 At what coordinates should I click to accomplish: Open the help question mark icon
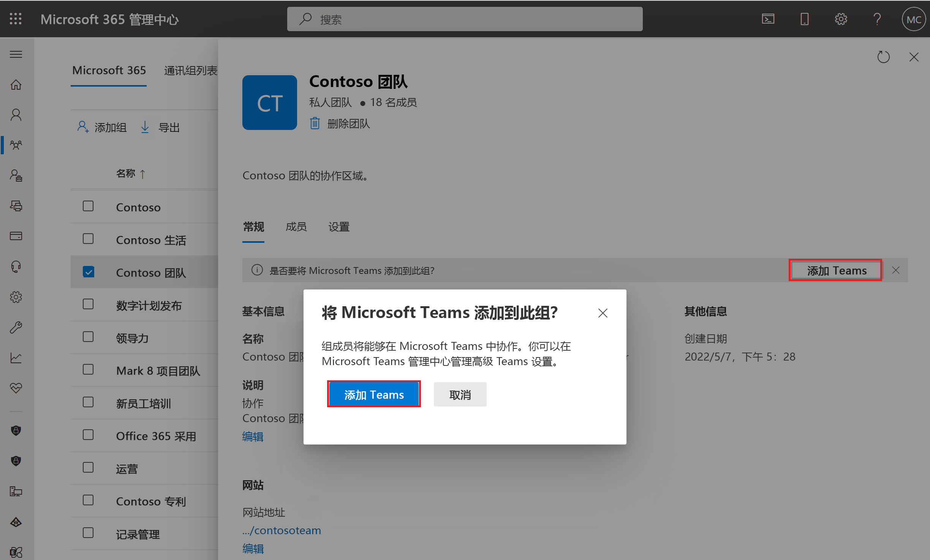(877, 19)
